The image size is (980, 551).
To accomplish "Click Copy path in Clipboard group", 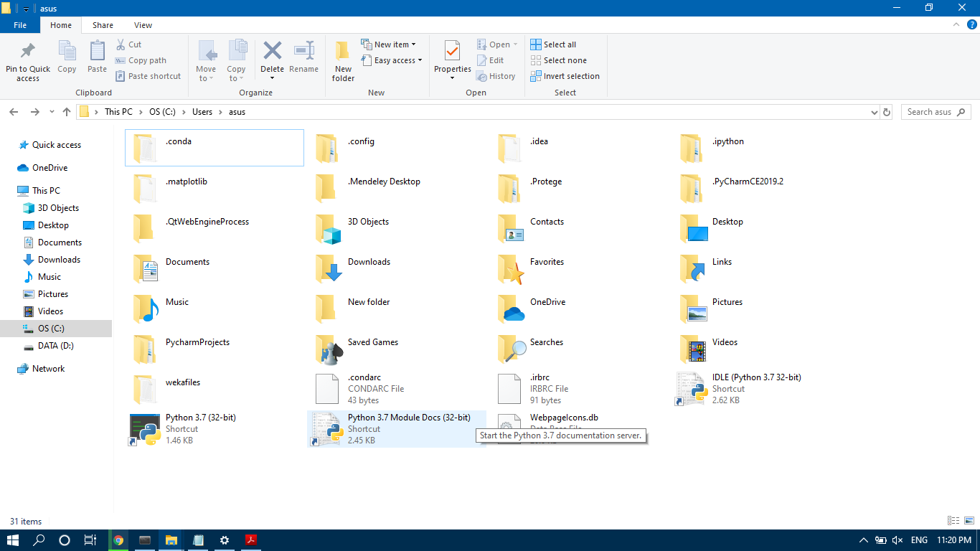I will coord(141,60).
